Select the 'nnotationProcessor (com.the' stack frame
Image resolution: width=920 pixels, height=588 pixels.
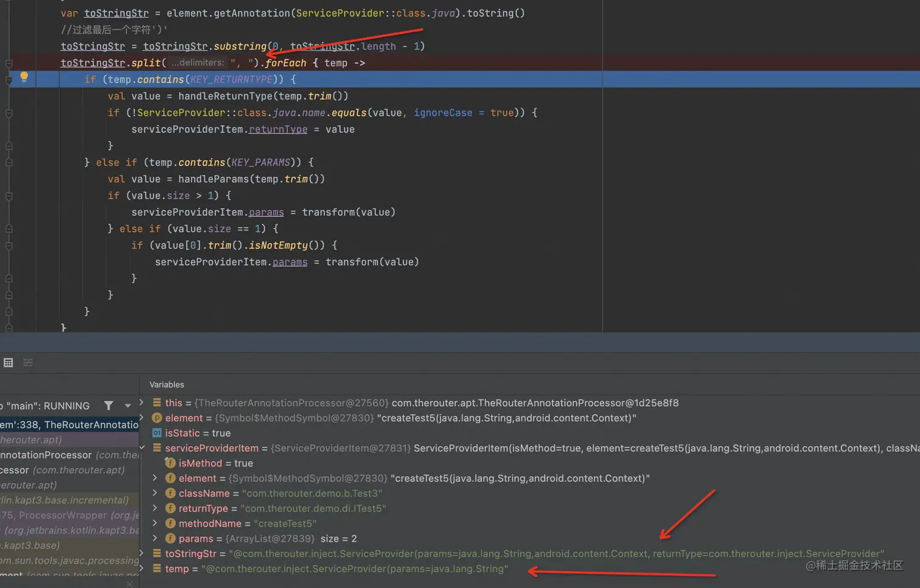coord(69,455)
